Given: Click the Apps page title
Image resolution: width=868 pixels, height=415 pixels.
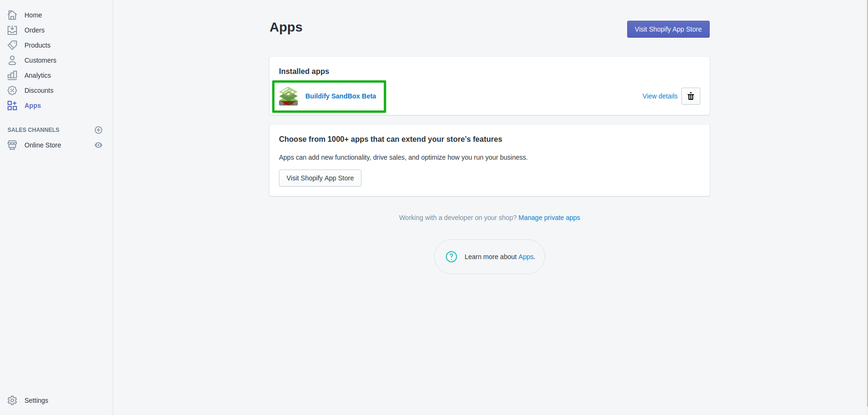Looking at the screenshot, I should click(x=286, y=27).
